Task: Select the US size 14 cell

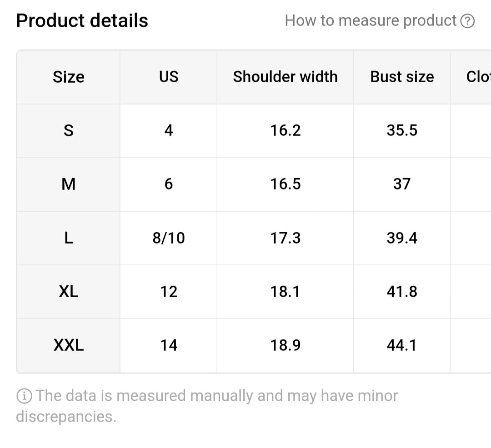Action: click(169, 345)
